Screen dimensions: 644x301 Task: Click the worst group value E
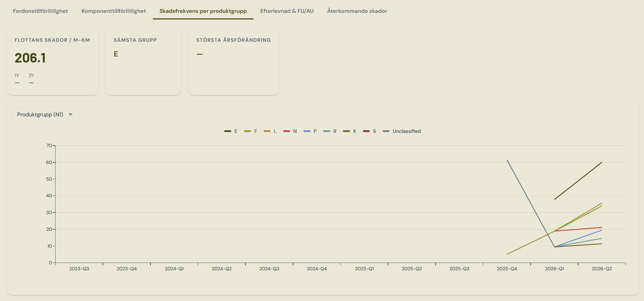116,54
